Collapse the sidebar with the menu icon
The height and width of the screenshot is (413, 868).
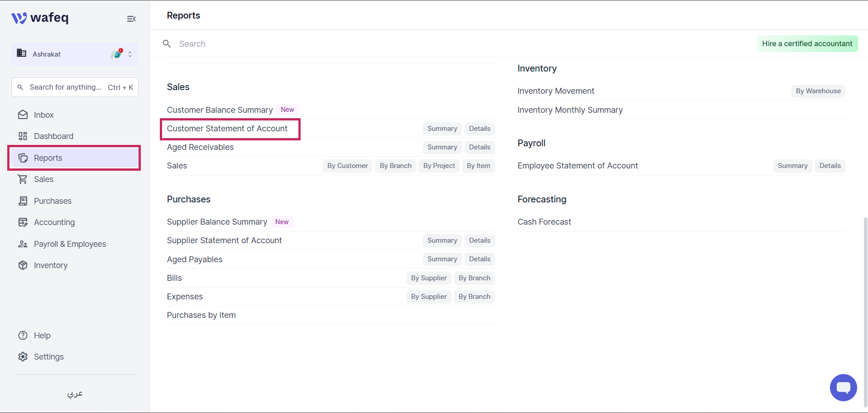point(131,19)
